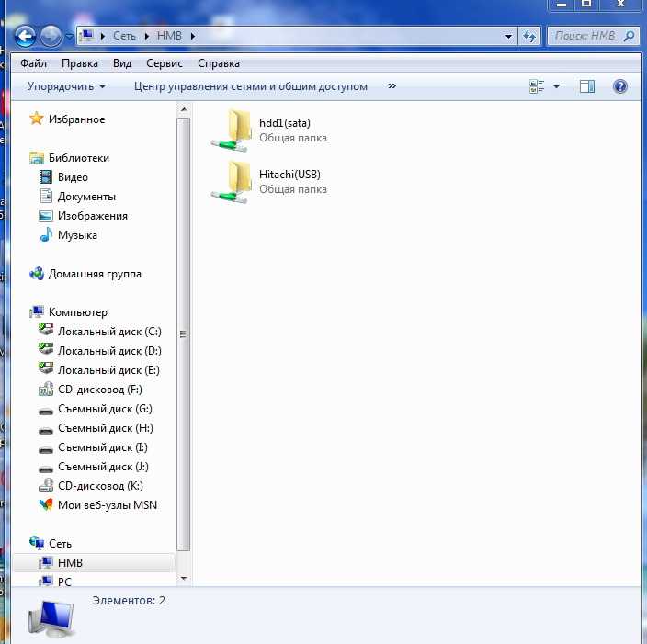The image size is (647, 644).
Task: Open the Сервис menu
Action: pyautogui.click(x=165, y=63)
